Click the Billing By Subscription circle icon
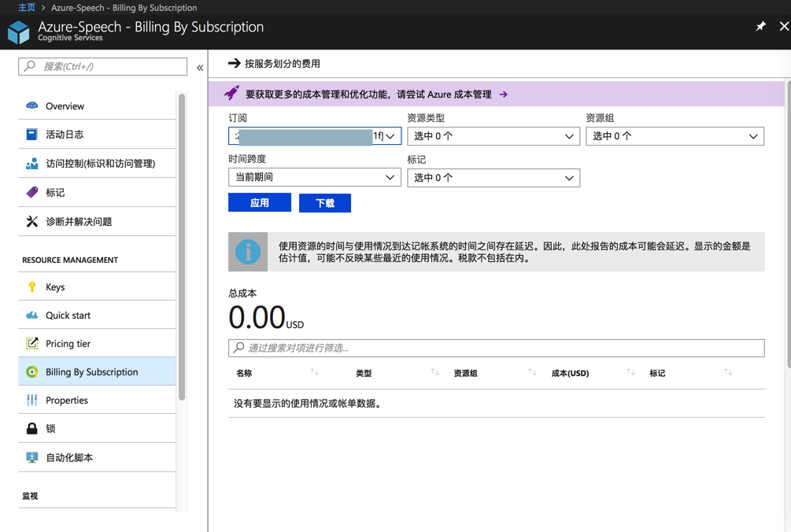The height and width of the screenshot is (532, 791). [x=31, y=371]
